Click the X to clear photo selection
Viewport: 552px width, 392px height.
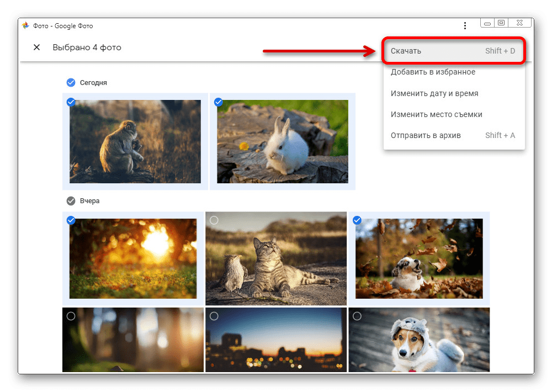coord(37,47)
